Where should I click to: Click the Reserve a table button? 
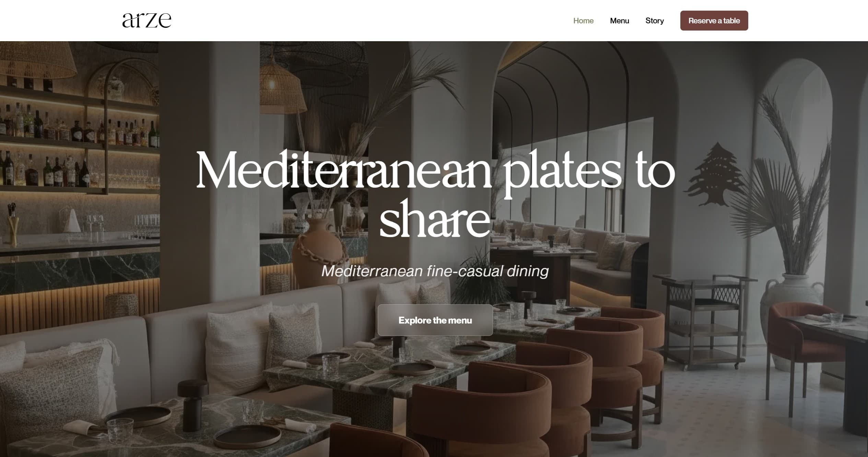pyautogui.click(x=714, y=21)
